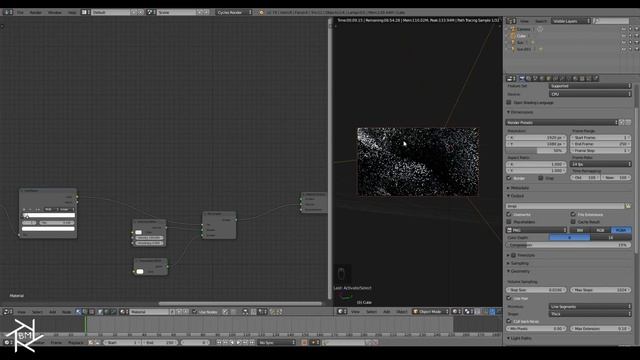
Task: Click the add render preset plus icon
Action: click(622, 122)
